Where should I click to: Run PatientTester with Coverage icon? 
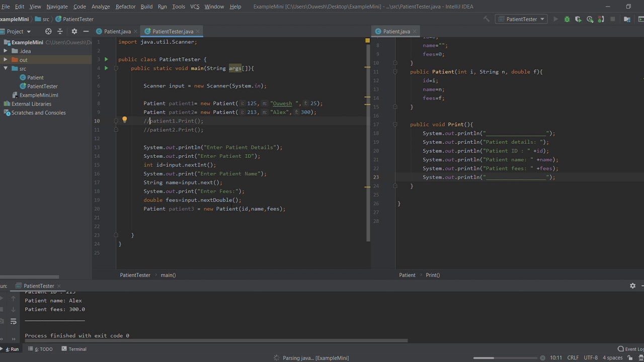[578, 19]
